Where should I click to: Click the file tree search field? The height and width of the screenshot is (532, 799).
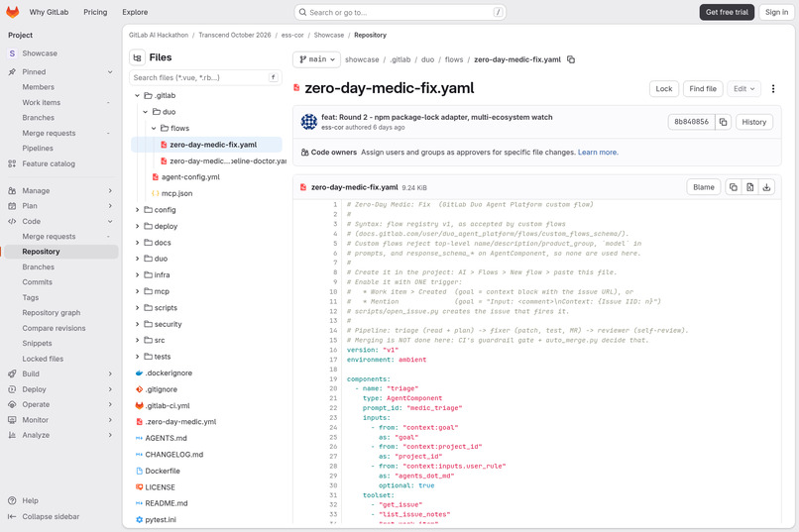(x=205, y=78)
